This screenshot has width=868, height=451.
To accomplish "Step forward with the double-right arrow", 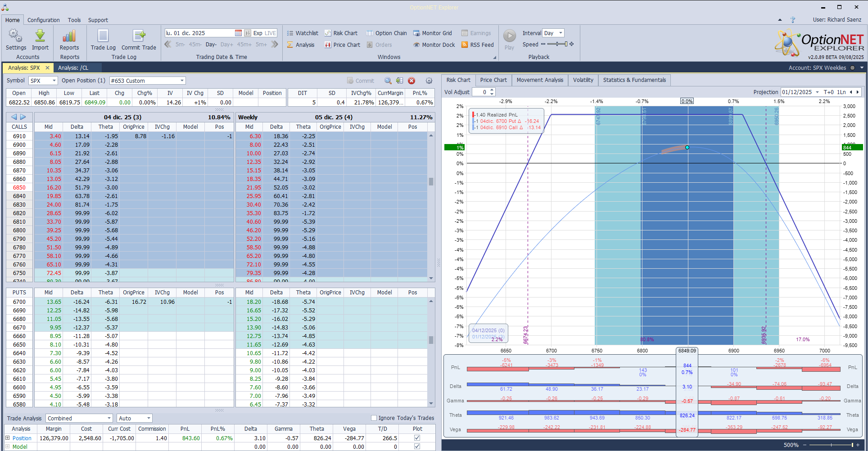I will pos(274,44).
